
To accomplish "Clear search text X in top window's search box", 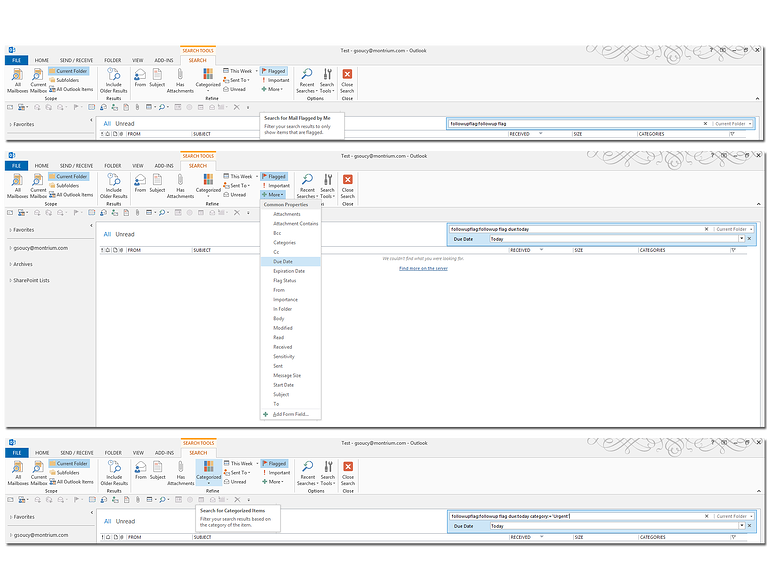I will (705, 124).
